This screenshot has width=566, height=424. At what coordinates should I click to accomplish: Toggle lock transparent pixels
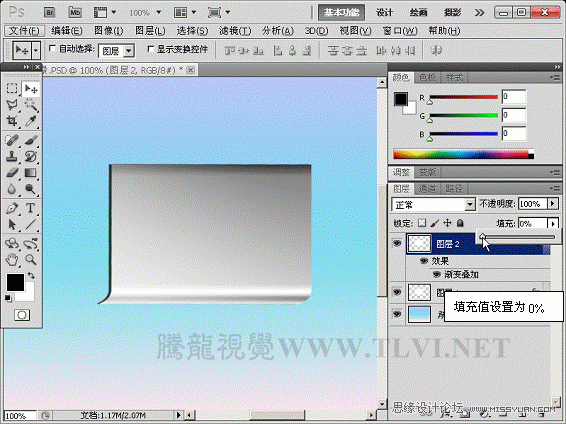pyautogui.click(x=422, y=223)
